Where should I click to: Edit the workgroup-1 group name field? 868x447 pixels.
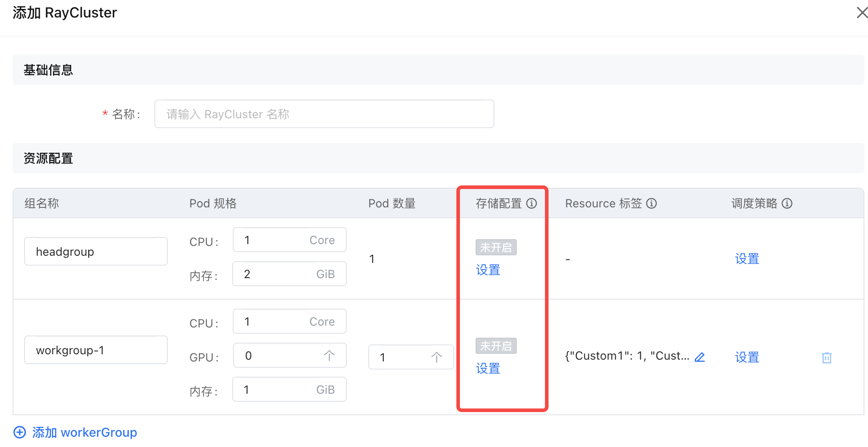96,350
